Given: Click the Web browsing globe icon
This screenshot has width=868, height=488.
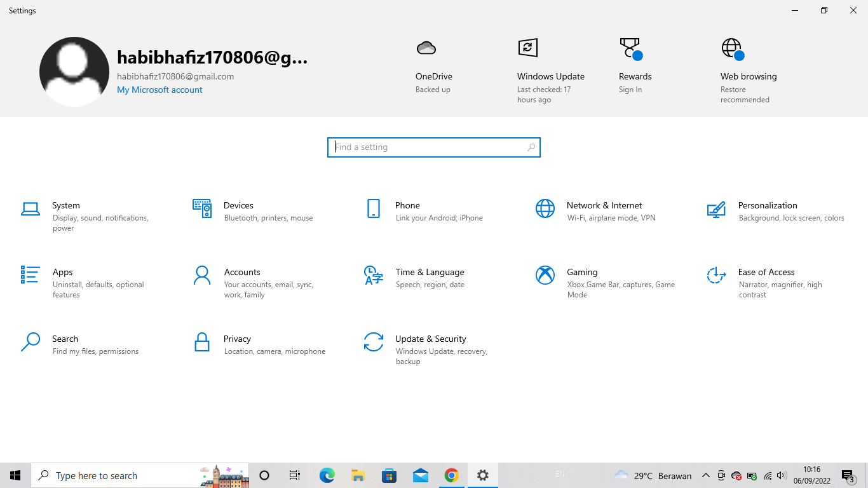Looking at the screenshot, I should tap(732, 49).
